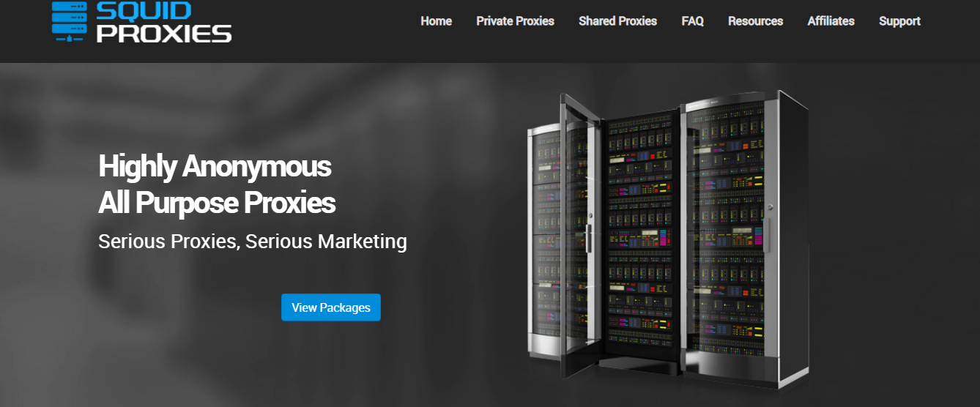Click the blue SQUID word in the logo
This screenshot has width=980, height=407.
pyautogui.click(x=144, y=10)
